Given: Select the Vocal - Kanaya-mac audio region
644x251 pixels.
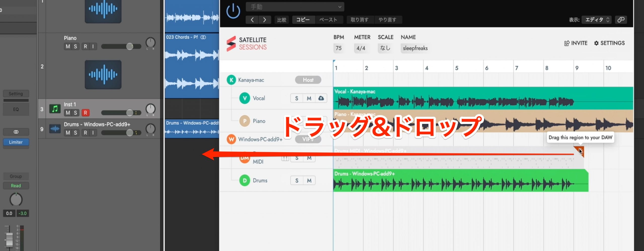Looking at the screenshot, I should coord(483,98).
